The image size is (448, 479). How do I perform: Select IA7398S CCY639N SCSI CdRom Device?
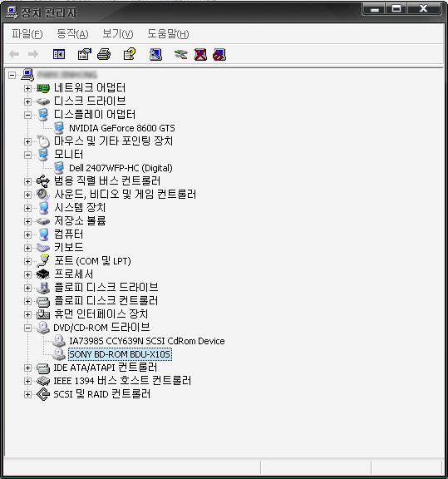point(147,341)
